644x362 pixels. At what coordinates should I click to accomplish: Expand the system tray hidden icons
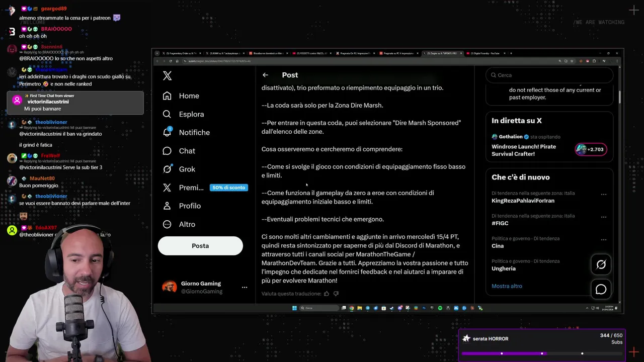pyautogui.click(x=587, y=308)
